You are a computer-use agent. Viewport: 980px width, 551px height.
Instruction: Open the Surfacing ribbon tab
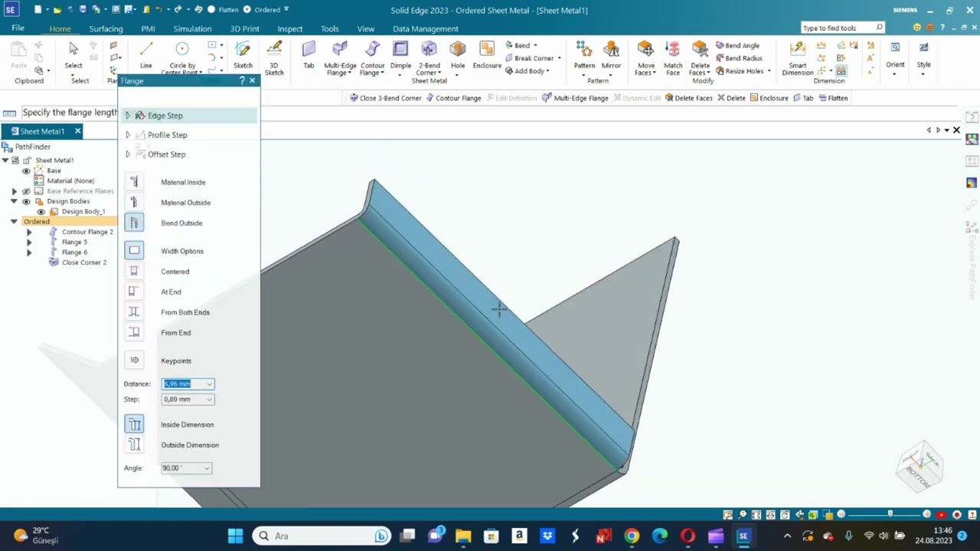106,29
